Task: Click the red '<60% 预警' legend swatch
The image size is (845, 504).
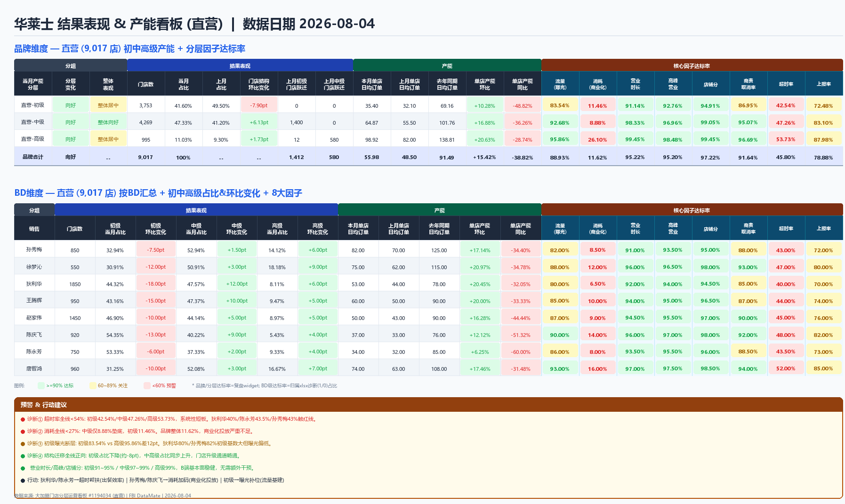Action: (x=147, y=385)
